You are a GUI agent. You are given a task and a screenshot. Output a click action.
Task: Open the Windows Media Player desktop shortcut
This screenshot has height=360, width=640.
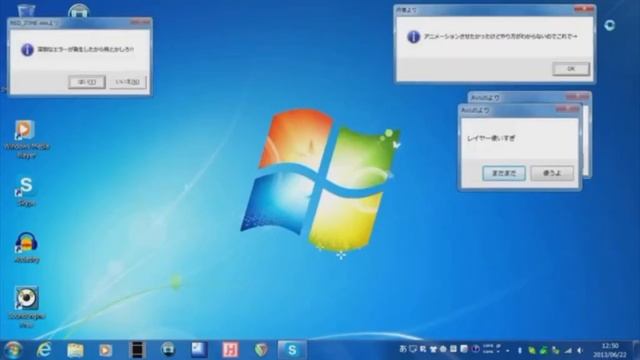tap(26, 139)
